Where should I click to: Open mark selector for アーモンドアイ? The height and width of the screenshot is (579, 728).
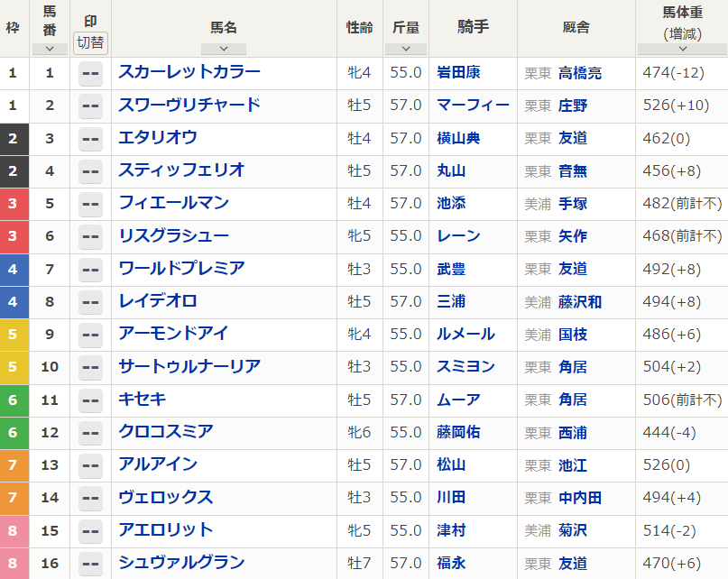point(90,335)
